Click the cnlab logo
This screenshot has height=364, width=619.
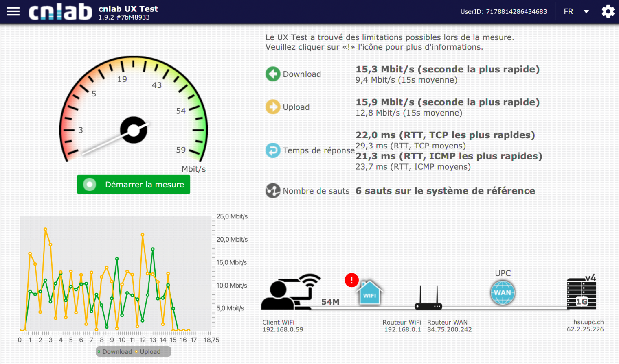pos(60,12)
